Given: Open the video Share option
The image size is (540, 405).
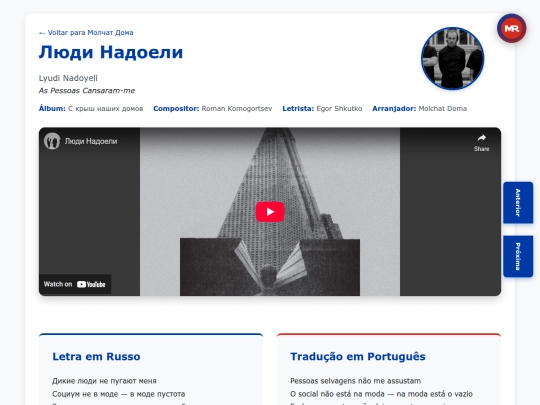Looking at the screenshot, I should [x=481, y=143].
